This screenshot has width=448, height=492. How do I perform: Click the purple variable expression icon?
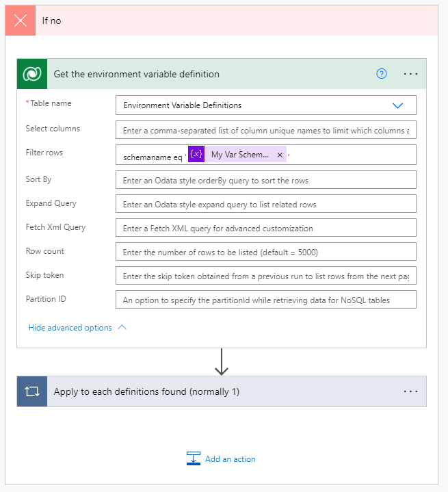196,154
